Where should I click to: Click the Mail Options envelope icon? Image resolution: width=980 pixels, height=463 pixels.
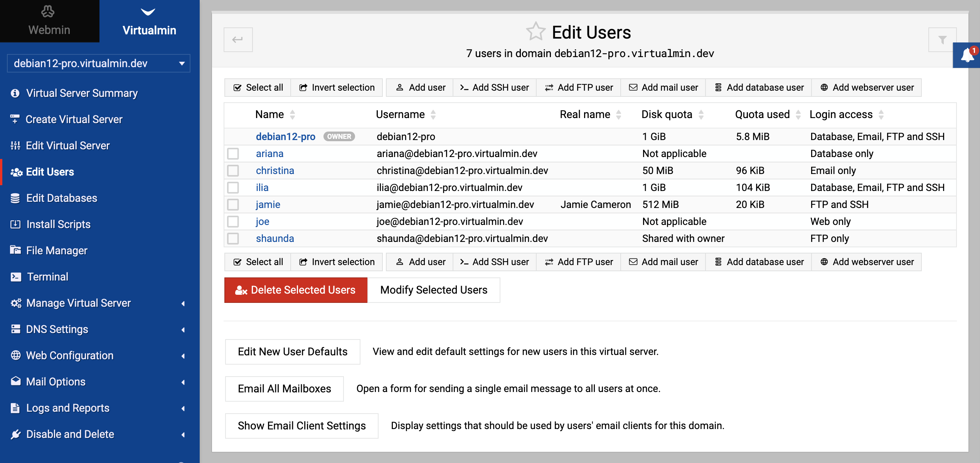[15, 381]
